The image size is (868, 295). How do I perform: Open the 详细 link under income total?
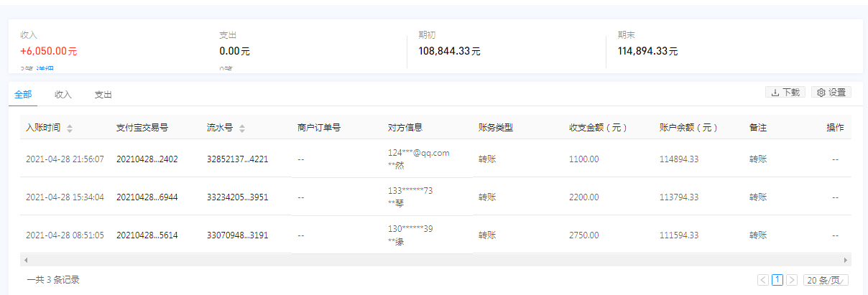coord(45,70)
